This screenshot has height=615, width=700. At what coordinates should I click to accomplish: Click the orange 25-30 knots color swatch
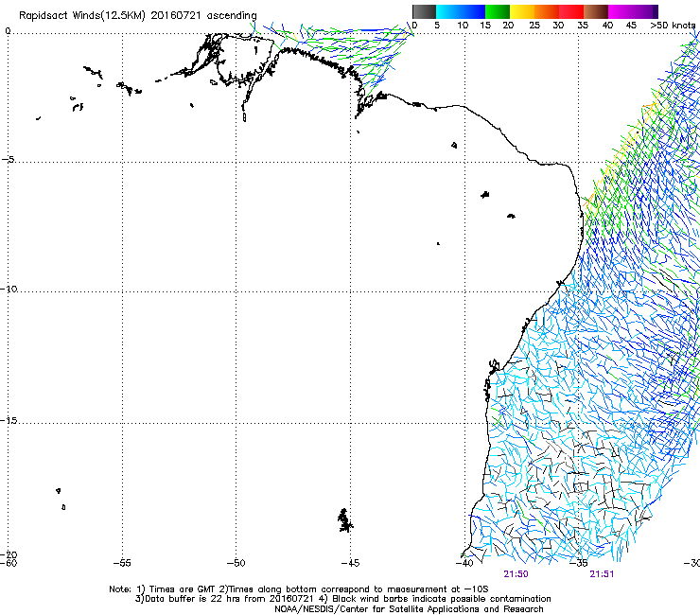coord(547,11)
